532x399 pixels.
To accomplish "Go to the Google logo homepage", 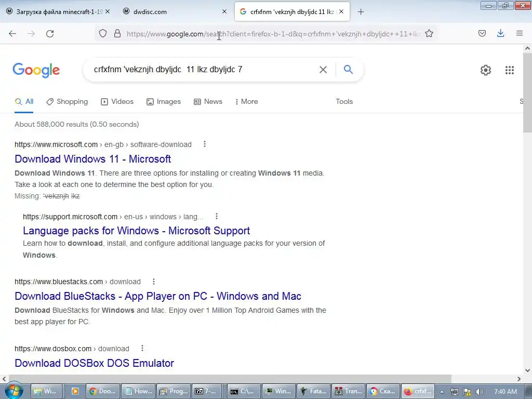I will click(x=36, y=70).
